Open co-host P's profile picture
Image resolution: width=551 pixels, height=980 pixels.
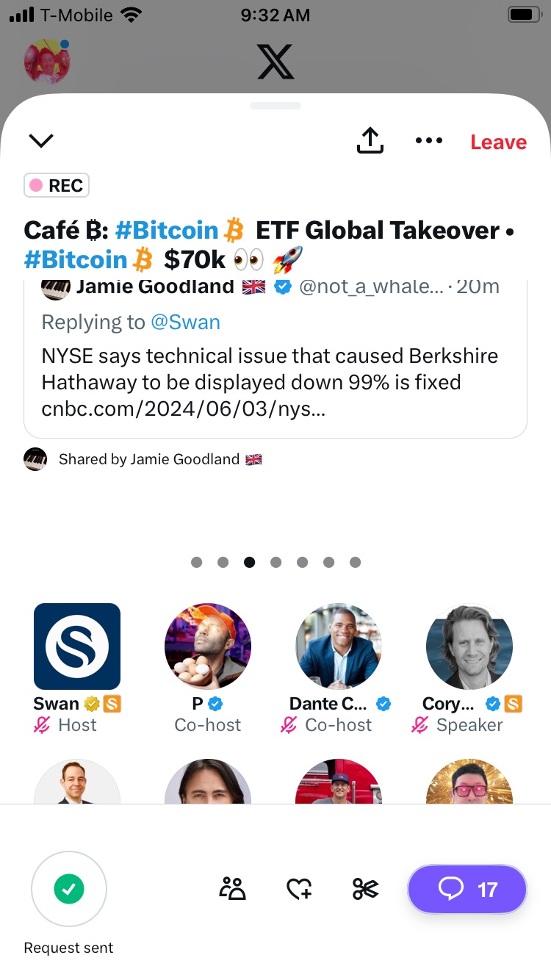[208, 646]
